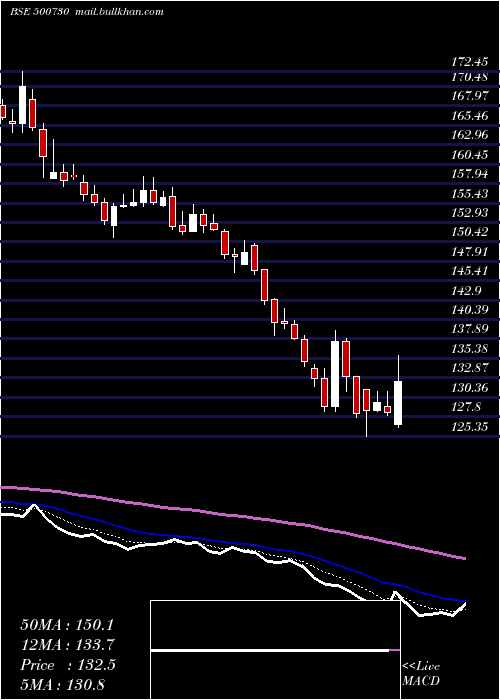
Task: Click the BSE 500780 ticker title
Action: [x=39, y=12]
